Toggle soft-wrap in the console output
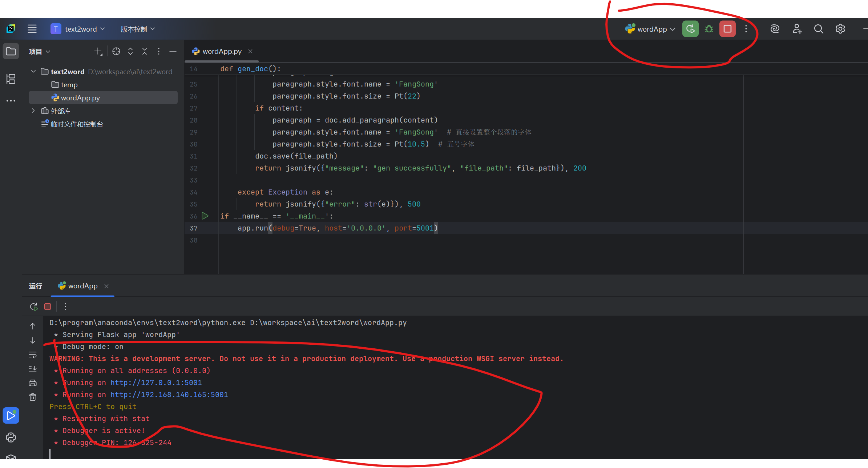The height and width of the screenshot is (468, 868). [x=33, y=355]
